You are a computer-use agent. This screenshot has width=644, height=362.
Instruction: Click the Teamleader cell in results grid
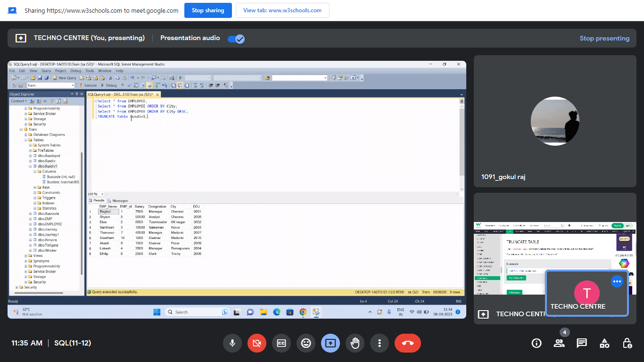point(157,222)
